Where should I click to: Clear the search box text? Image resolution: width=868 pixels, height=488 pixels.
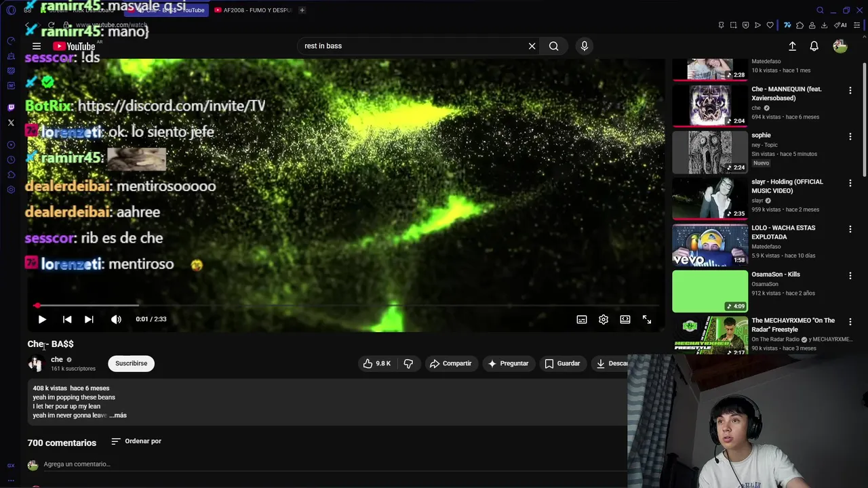click(x=532, y=46)
